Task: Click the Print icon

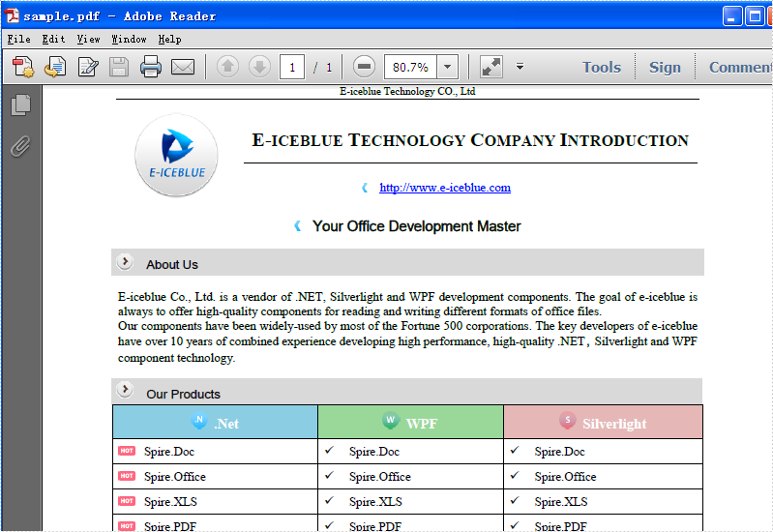Action: click(150, 67)
